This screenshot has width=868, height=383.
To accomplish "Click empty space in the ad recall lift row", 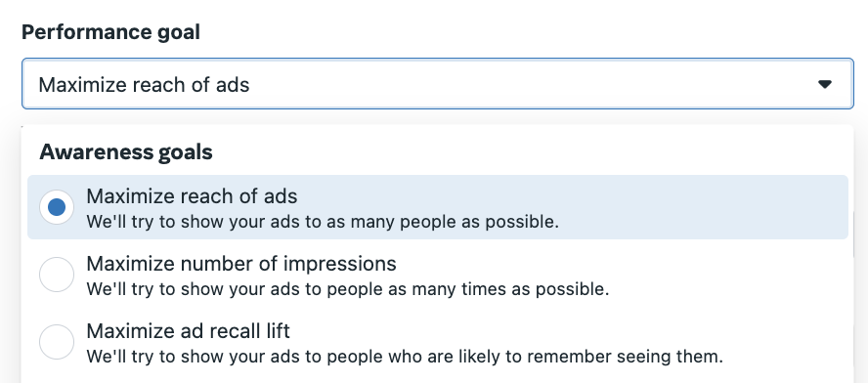I will pyautogui.click(x=786, y=342).
